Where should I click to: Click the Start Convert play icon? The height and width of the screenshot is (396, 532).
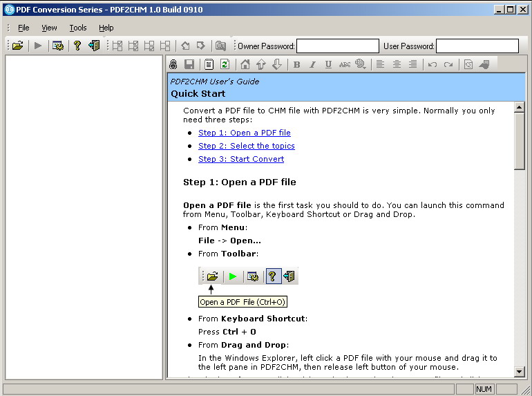[38, 46]
